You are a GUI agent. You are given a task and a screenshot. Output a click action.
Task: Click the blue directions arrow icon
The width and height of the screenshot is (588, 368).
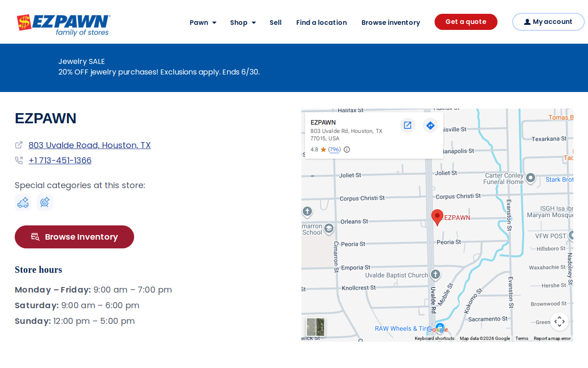tap(430, 125)
